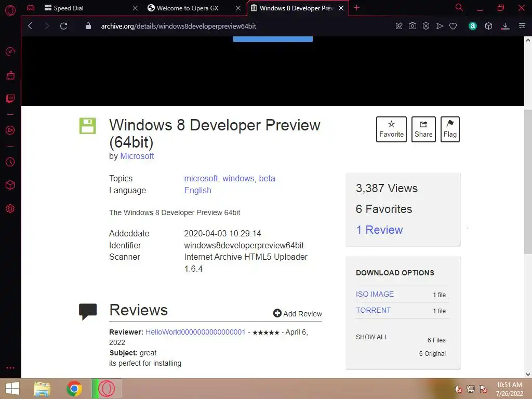Open My Flow send arrow icon
Screen dimensions: 532x399
point(440,26)
